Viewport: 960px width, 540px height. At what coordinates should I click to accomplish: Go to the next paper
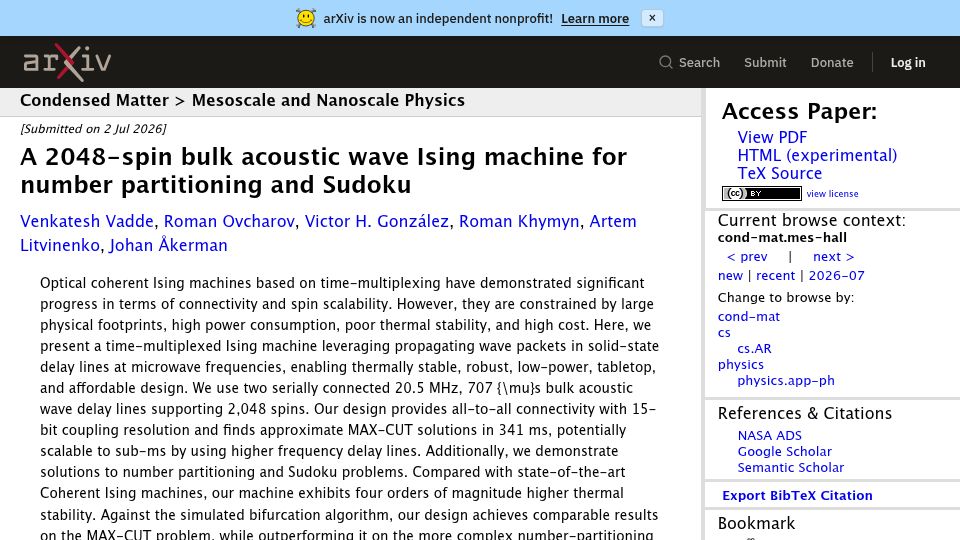coord(833,257)
